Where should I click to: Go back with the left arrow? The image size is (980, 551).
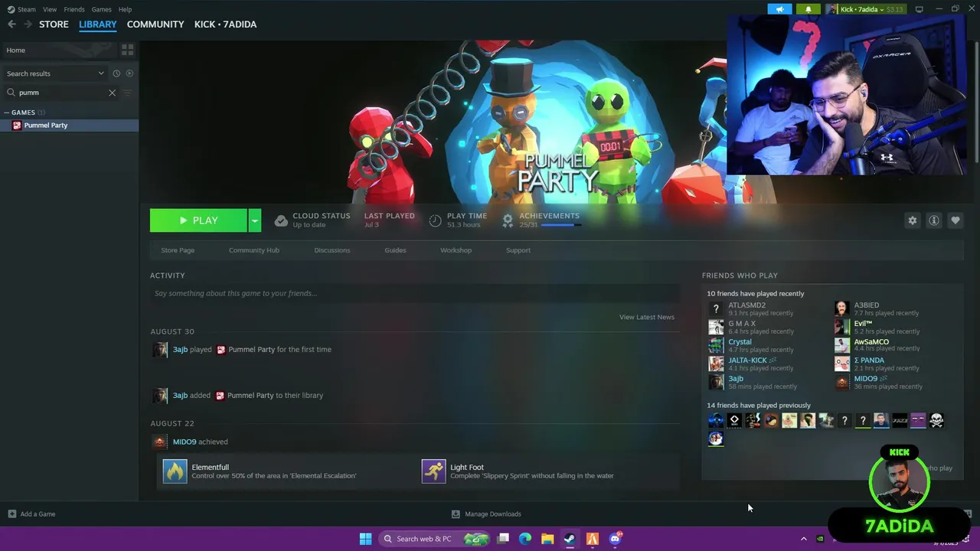11,24
